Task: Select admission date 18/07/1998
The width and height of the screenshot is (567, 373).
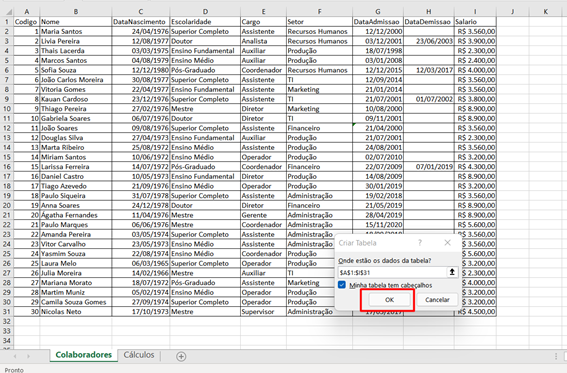Action: pyautogui.click(x=378, y=51)
